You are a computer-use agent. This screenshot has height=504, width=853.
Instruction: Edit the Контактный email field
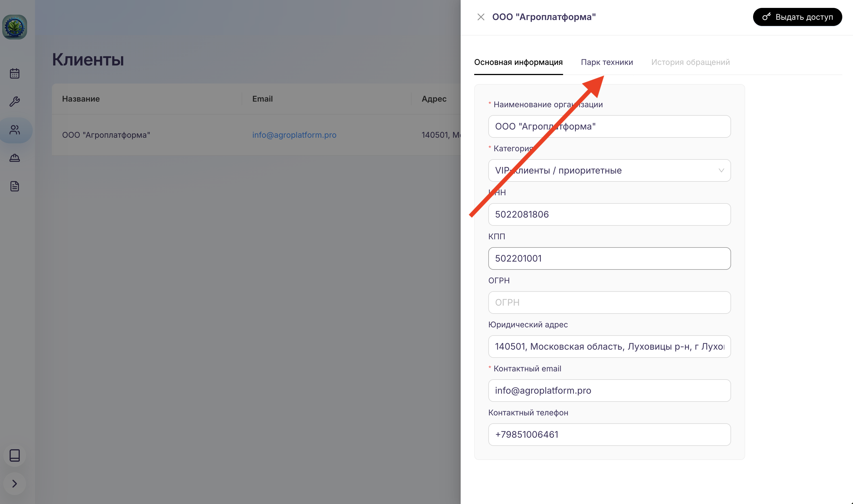click(609, 391)
